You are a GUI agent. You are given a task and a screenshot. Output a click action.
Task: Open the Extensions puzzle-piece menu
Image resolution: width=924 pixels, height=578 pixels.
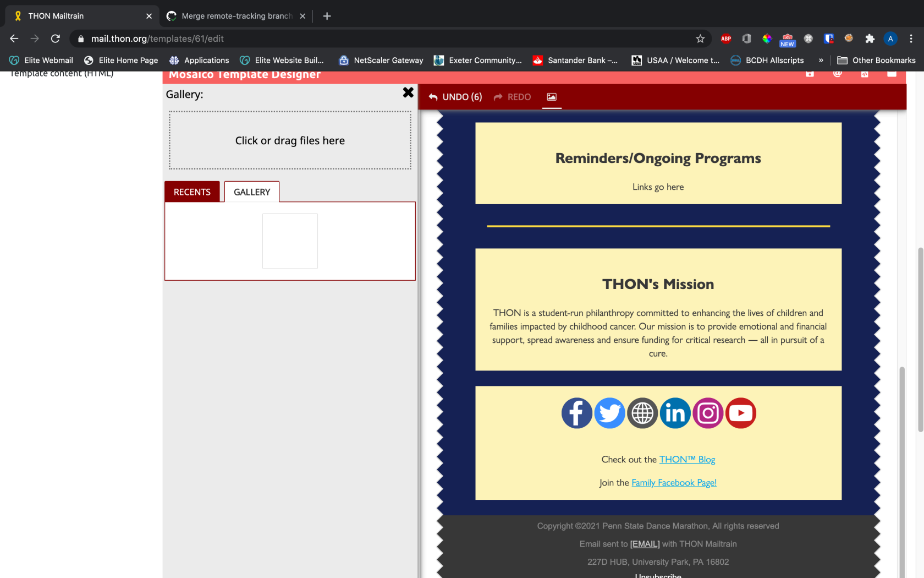click(870, 39)
